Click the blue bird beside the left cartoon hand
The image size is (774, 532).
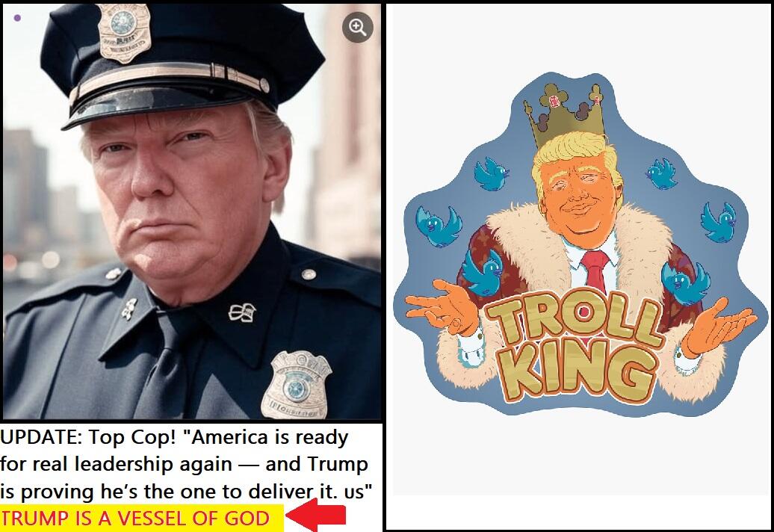point(483,273)
